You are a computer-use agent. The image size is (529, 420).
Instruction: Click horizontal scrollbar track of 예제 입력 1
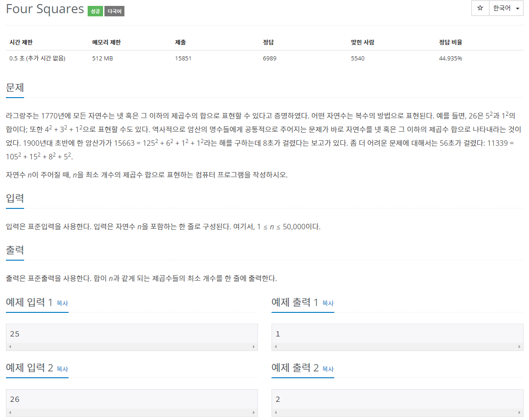(132, 347)
